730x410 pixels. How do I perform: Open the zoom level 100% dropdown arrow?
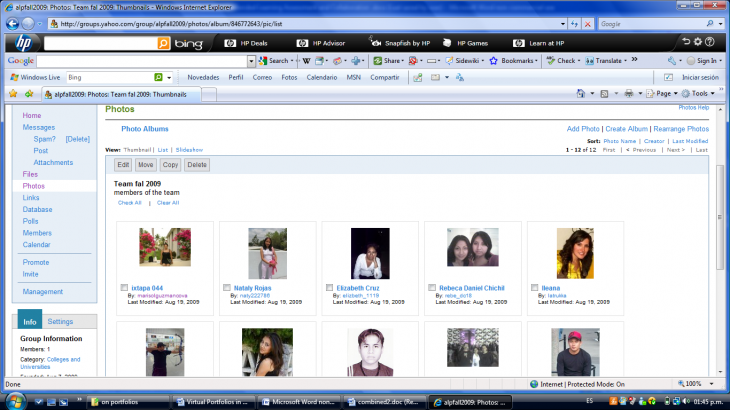click(x=711, y=384)
